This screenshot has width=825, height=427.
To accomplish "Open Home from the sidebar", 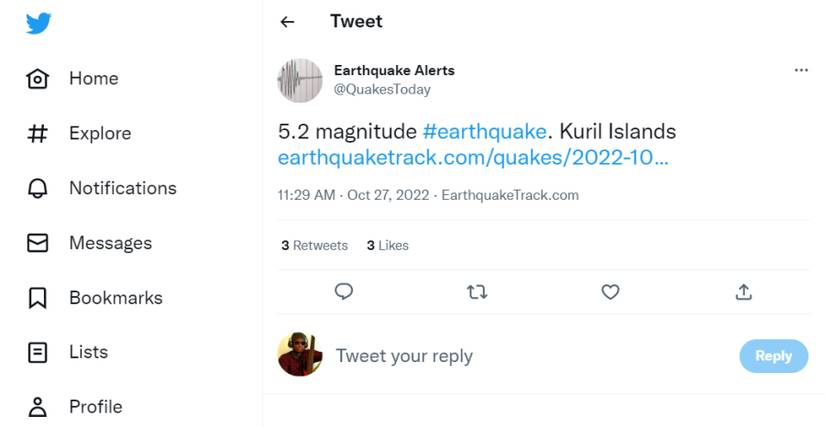I will [92, 79].
